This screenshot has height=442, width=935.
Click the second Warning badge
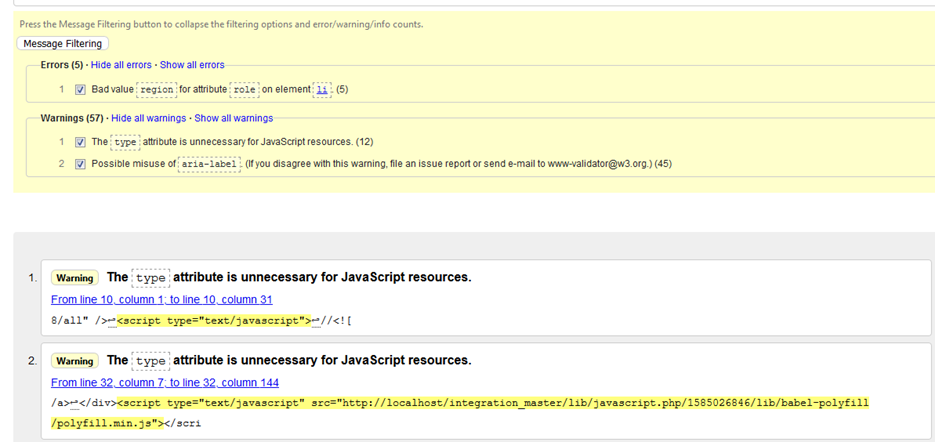point(75,361)
